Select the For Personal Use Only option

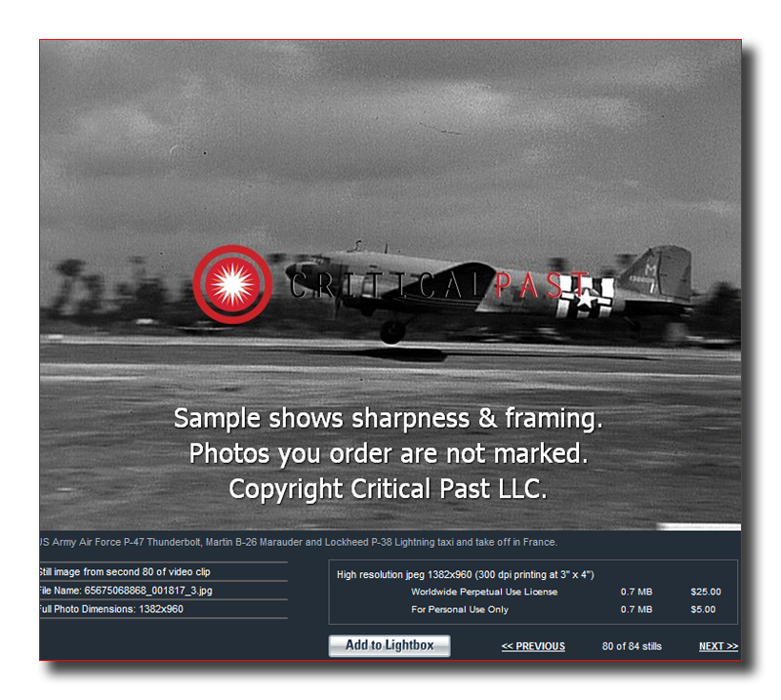coord(460,609)
